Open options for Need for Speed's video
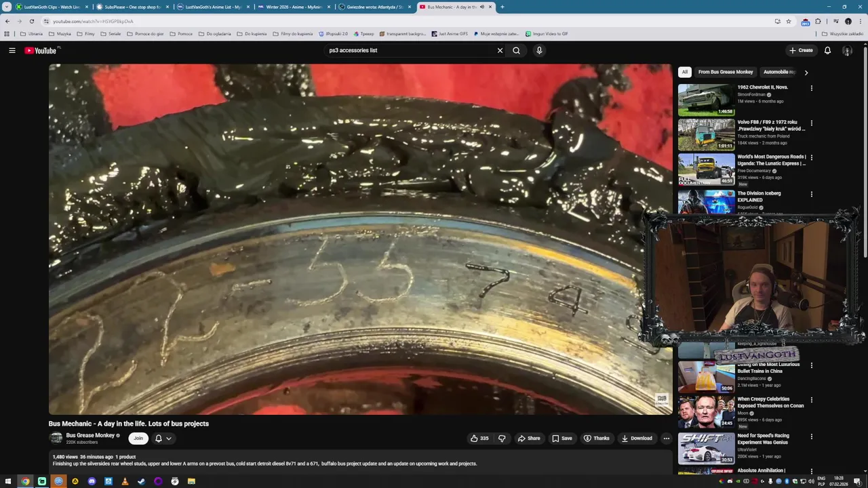Screen dimensions: 868x488 click(811, 437)
